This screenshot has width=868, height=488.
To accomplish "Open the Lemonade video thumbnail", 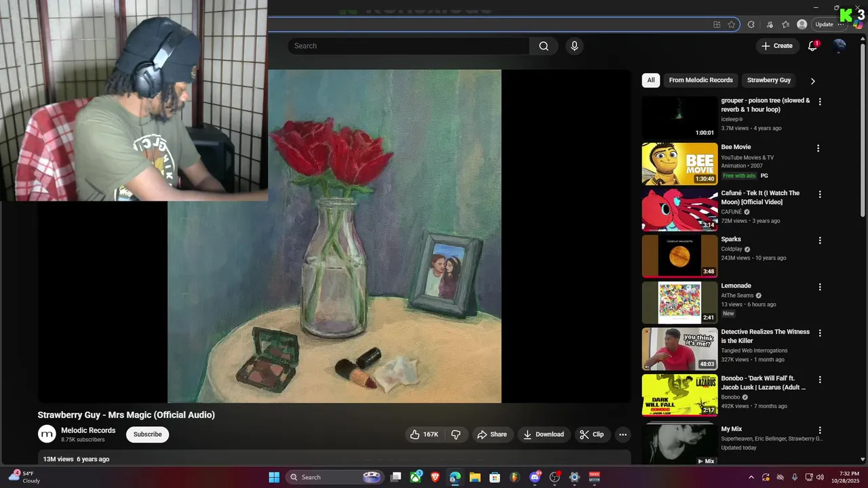I will click(679, 302).
